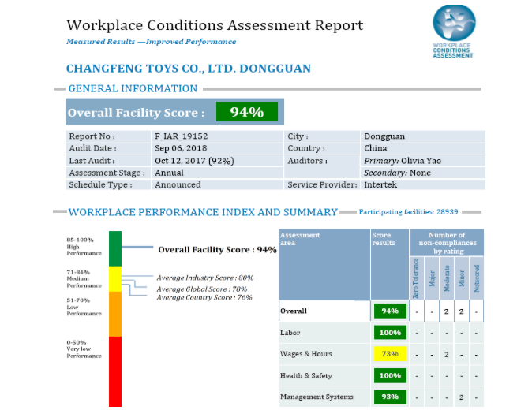532x410 pixels.
Task: Select the Management Systems 93% score
Action: pos(389,397)
